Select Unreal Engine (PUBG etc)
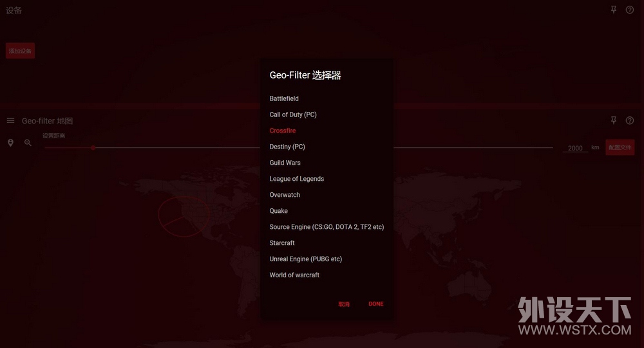Screen dimensions: 644x348 pos(305,259)
